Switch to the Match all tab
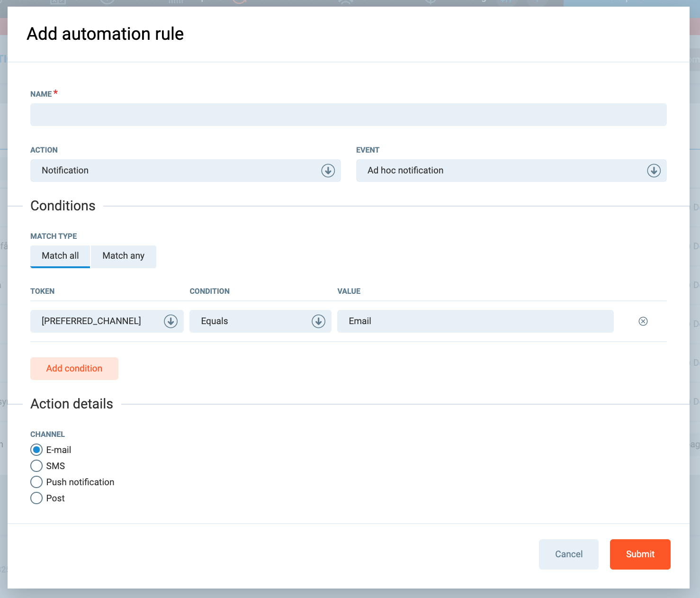700x598 pixels. pos(60,256)
